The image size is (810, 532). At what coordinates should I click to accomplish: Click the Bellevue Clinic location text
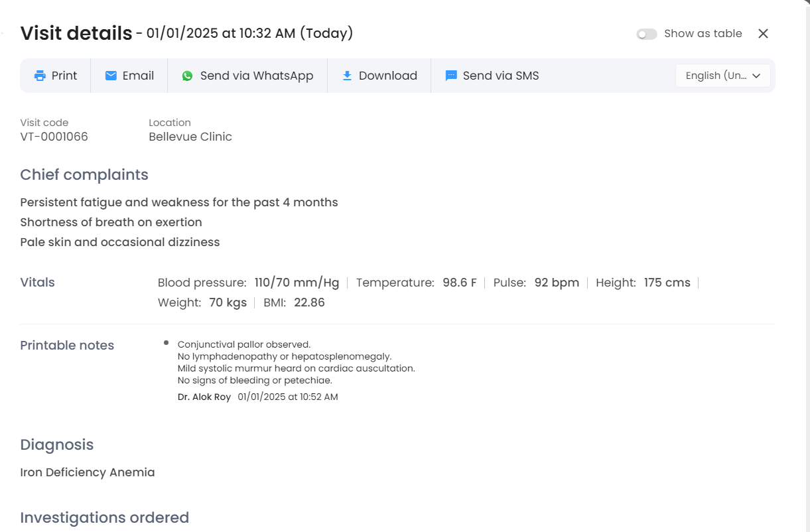pos(190,137)
